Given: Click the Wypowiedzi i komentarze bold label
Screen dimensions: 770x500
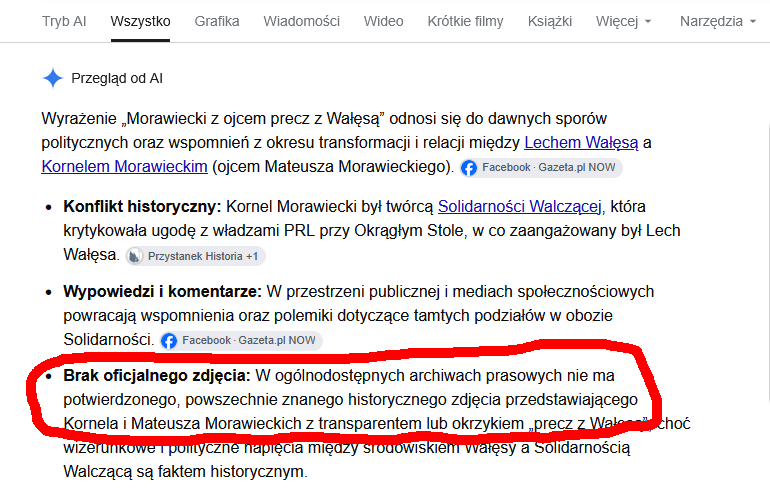Looking at the screenshot, I should [163, 291].
